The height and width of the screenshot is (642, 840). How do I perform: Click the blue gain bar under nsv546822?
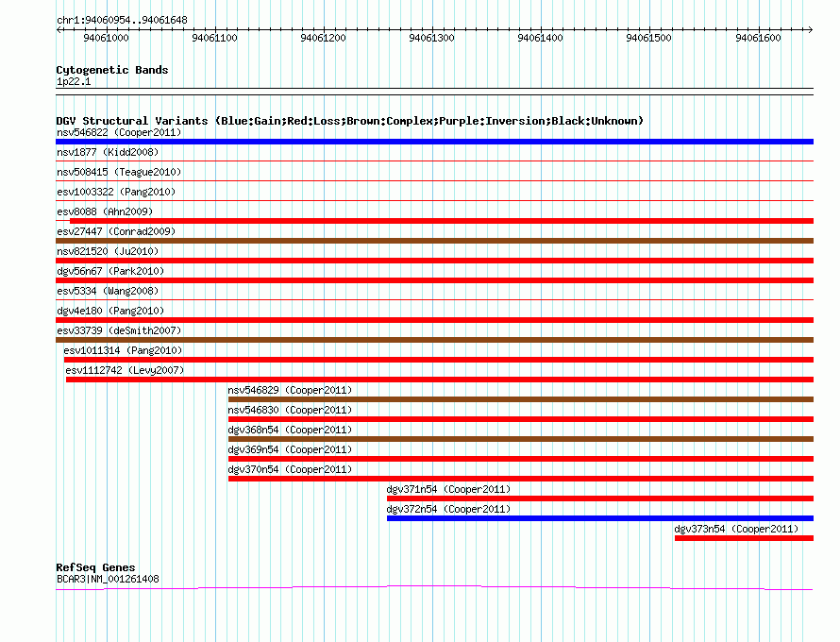tap(434, 142)
